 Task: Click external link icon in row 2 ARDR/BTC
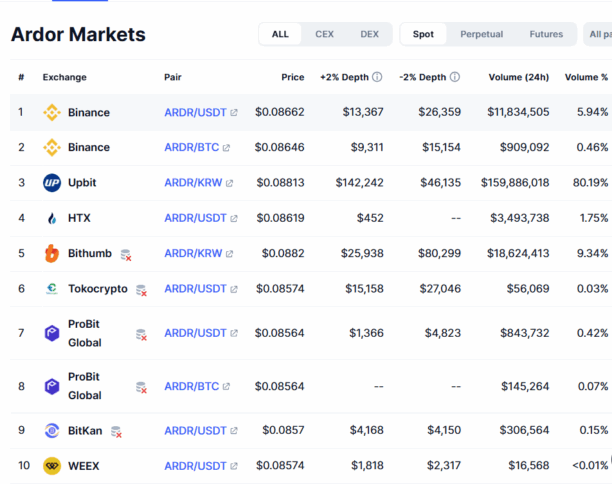point(226,148)
